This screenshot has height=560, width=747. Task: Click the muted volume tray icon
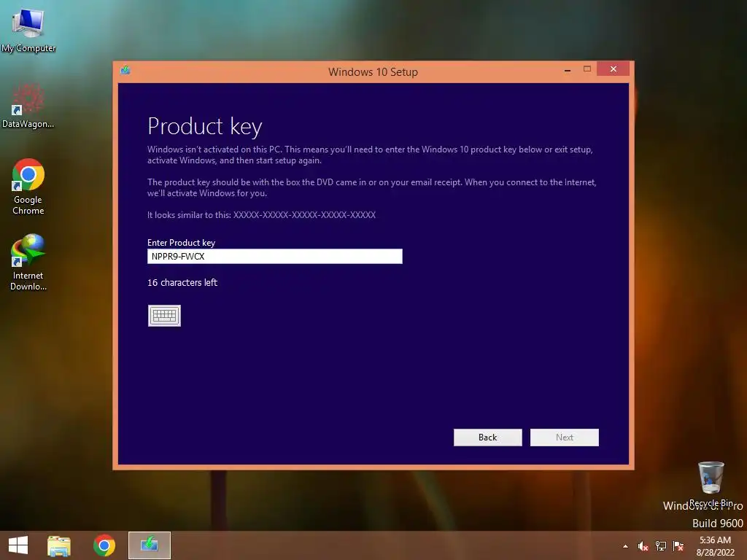click(643, 546)
